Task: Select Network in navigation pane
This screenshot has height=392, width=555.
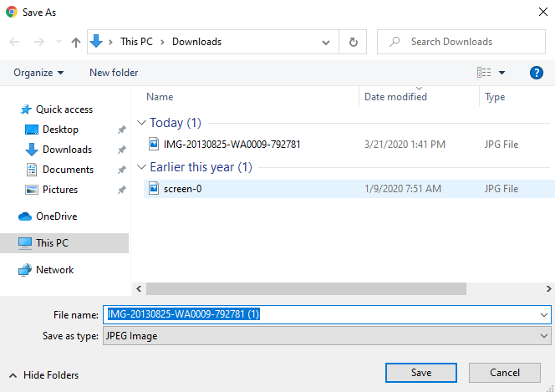Action: (55, 270)
